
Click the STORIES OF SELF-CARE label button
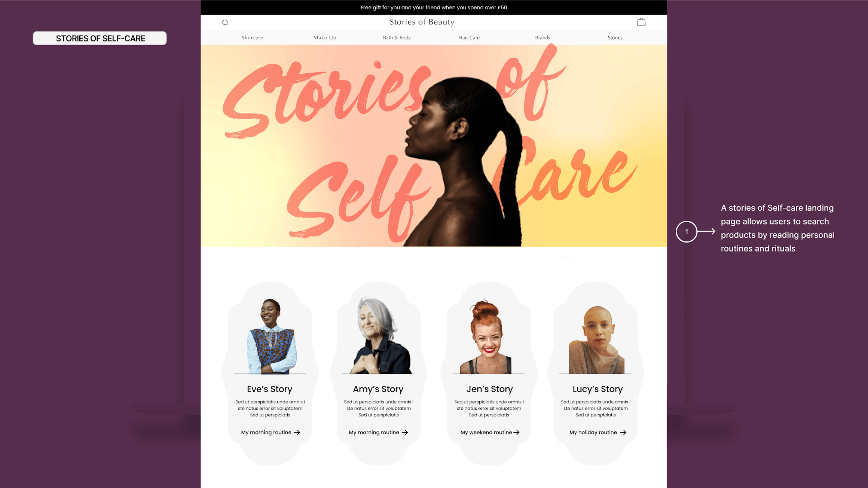coord(100,38)
